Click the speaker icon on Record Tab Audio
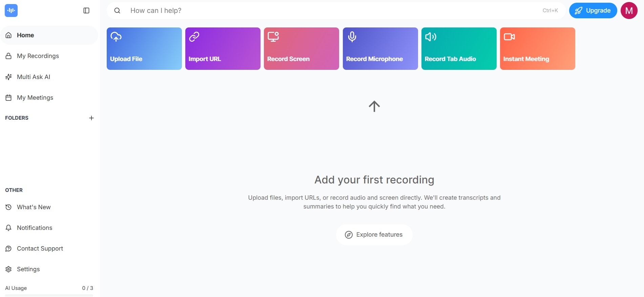644x297 pixels. pos(431,37)
